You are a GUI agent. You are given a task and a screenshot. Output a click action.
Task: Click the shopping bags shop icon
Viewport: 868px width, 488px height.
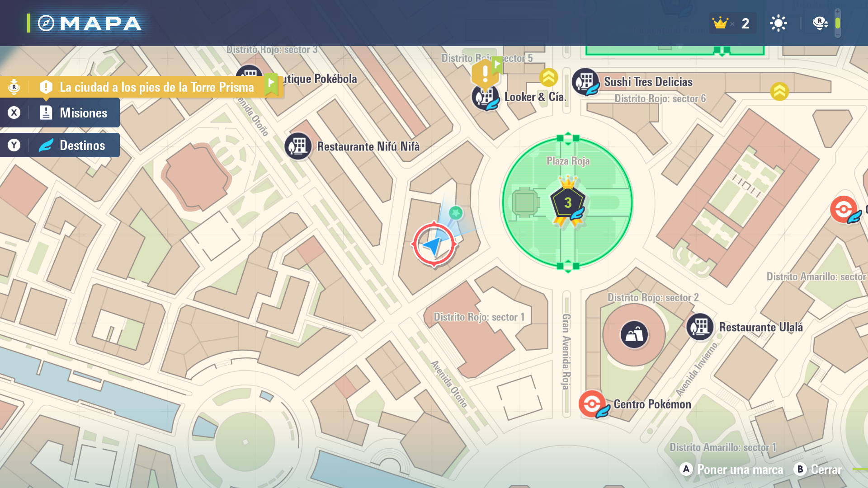click(x=634, y=334)
